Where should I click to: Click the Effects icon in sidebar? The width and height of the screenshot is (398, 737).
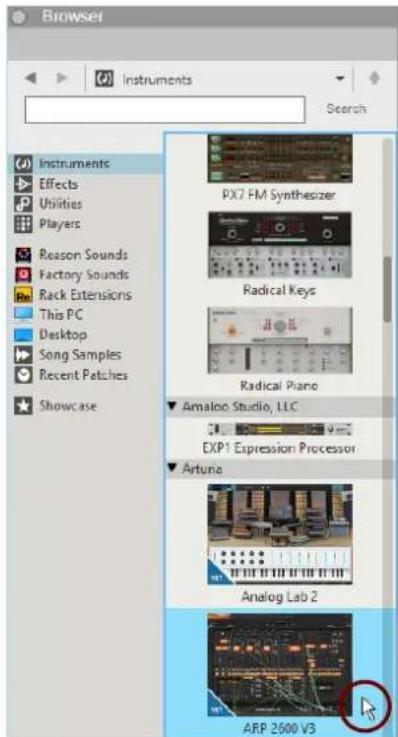(23, 184)
